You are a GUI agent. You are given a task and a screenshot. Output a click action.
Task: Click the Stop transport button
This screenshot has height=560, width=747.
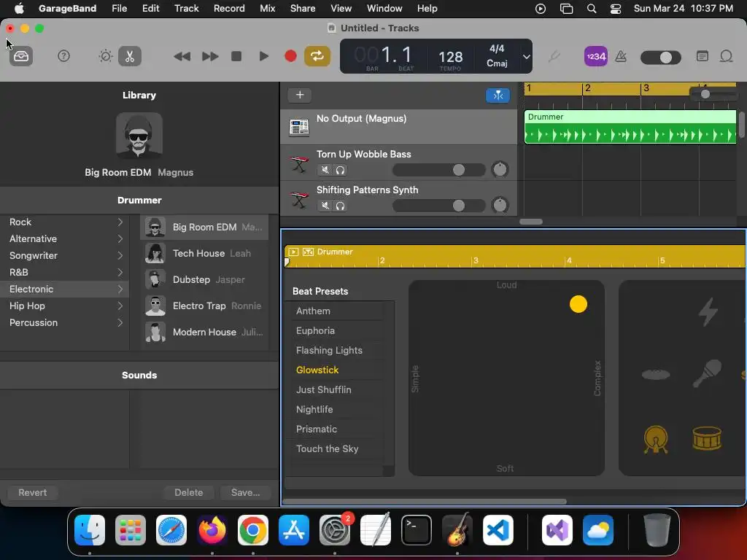coord(236,56)
